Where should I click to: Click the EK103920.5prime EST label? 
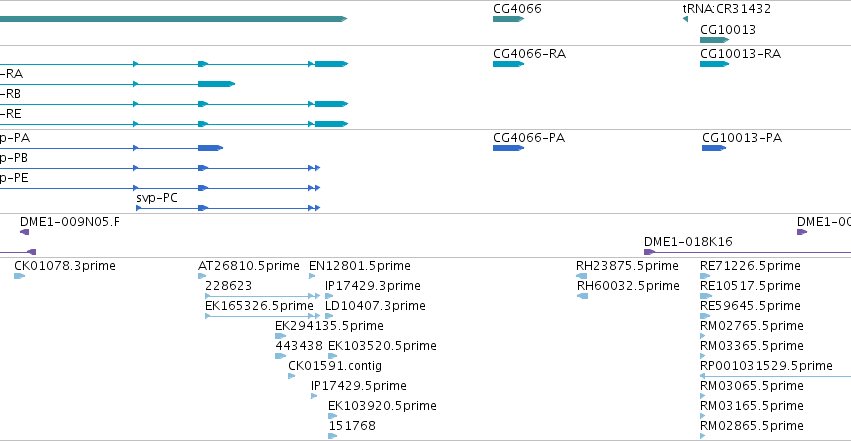click(x=382, y=406)
